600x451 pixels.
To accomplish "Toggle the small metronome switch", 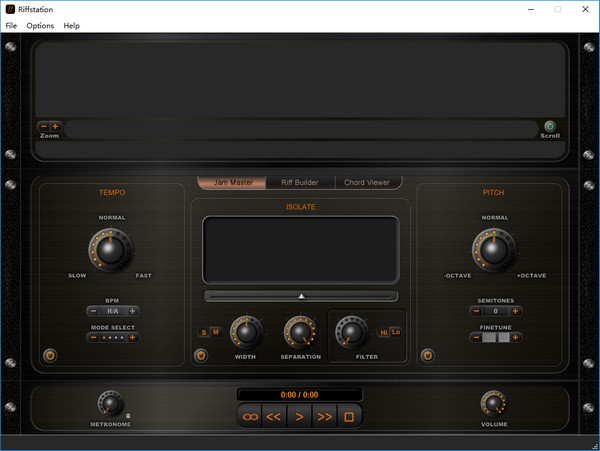I will (x=128, y=416).
